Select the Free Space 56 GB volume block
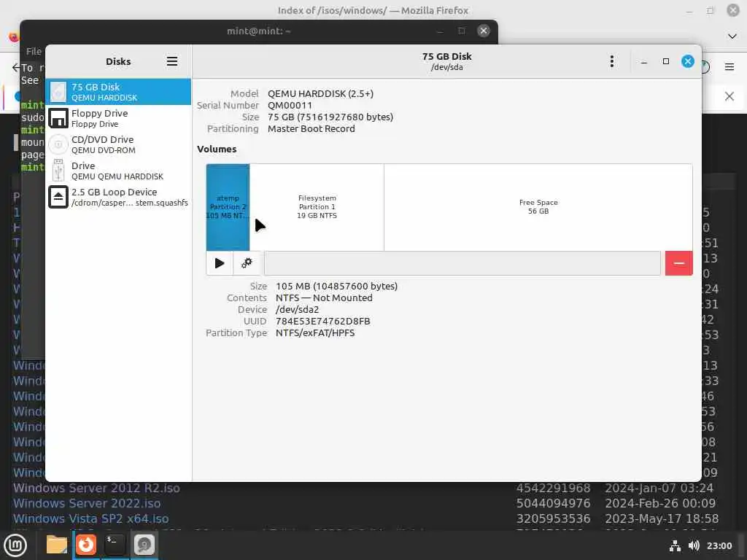 [x=538, y=207]
